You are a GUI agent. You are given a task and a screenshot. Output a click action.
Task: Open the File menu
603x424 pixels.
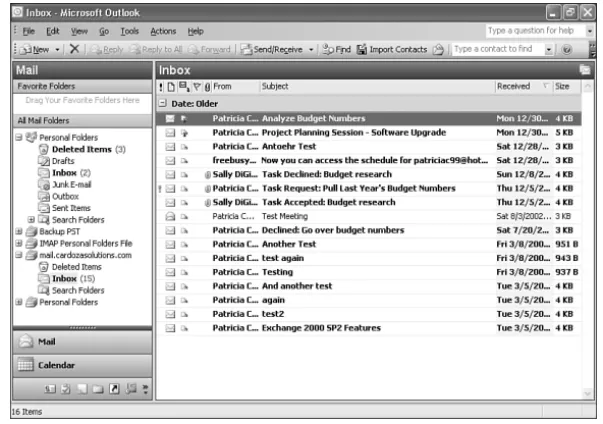click(28, 31)
